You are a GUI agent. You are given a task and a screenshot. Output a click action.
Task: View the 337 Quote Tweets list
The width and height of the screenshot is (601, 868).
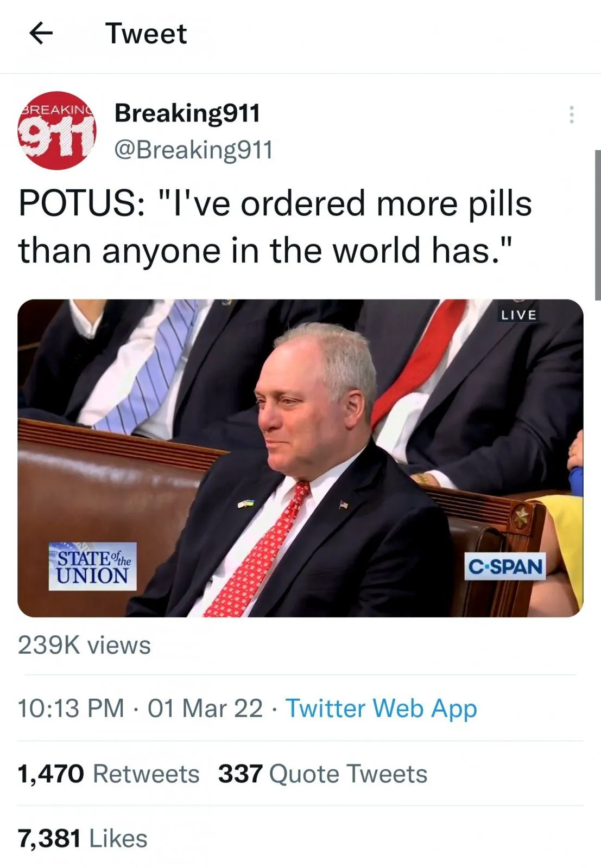click(322, 774)
